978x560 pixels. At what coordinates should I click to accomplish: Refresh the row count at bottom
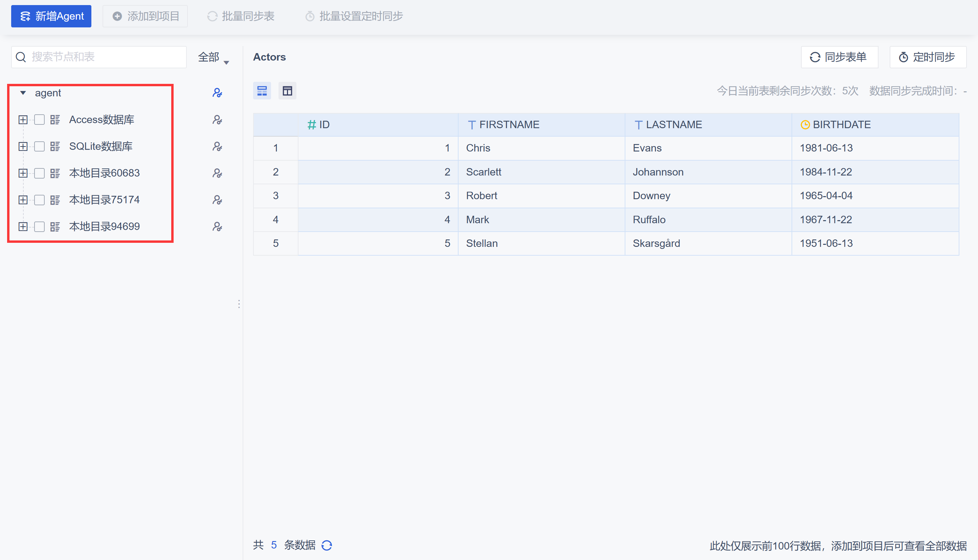[327, 545]
